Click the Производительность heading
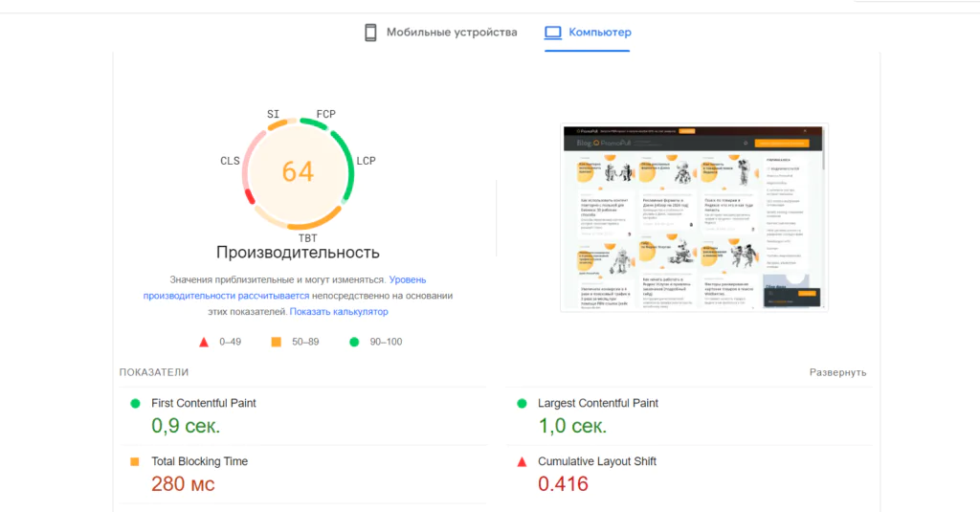This screenshot has width=980, height=512. coord(299,253)
